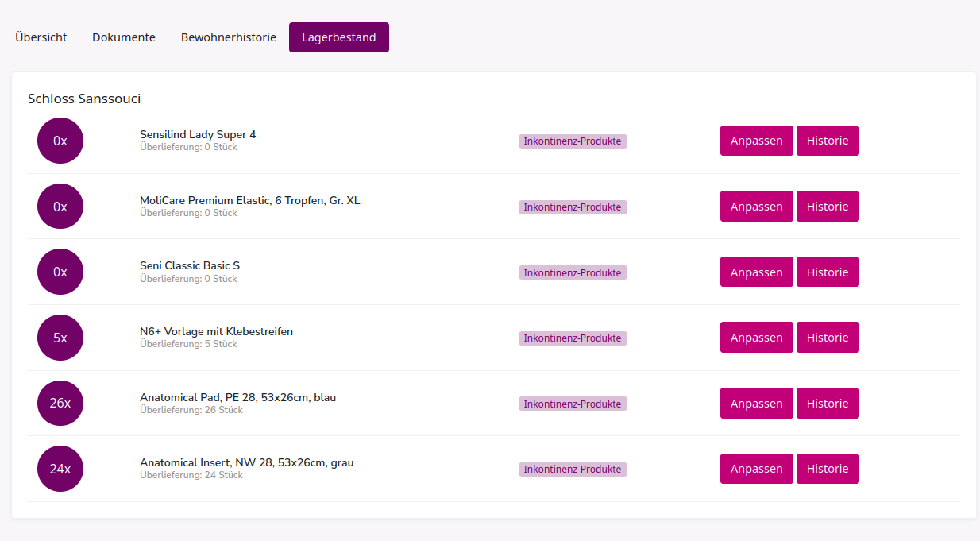The width and height of the screenshot is (980, 541).
Task: Click Anpassen for N6+ Vorlage mit Klebestreifen
Action: pyautogui.click(x=756, y=338)
